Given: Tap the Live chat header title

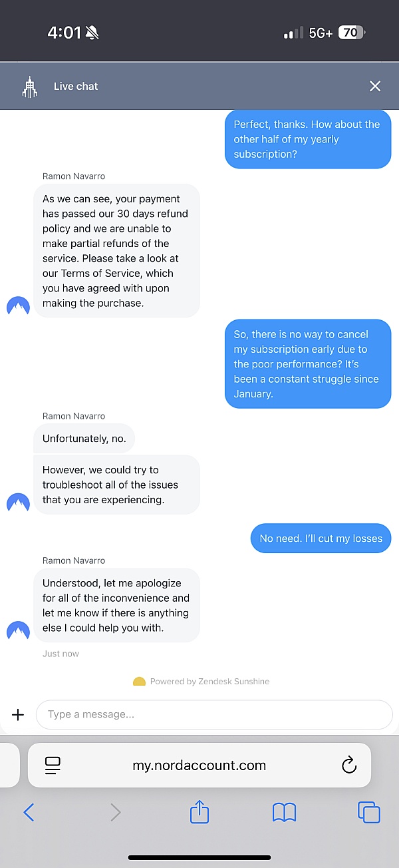Looking at the screenshot, I should 76,87.
